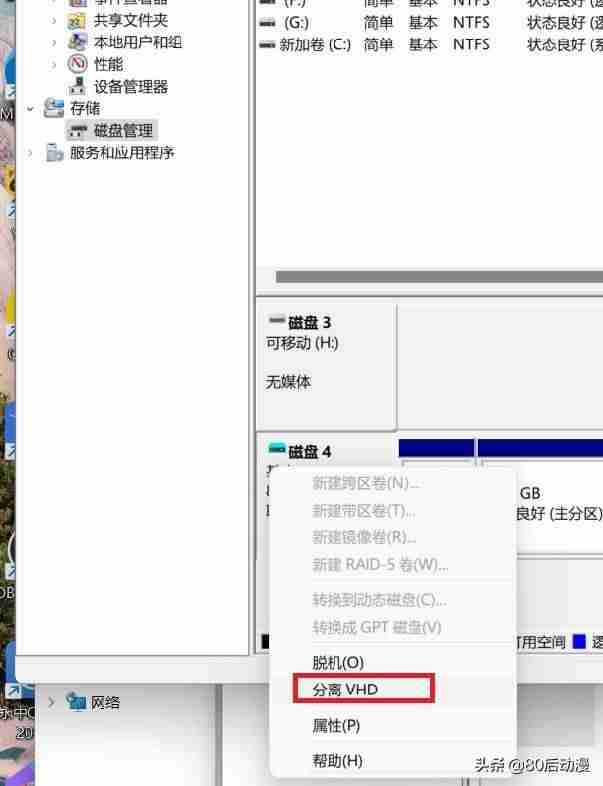Viewport: 603px width, 786px height.
Task: Choose 脱机(O) from context menu
Action: click(338, 663)
